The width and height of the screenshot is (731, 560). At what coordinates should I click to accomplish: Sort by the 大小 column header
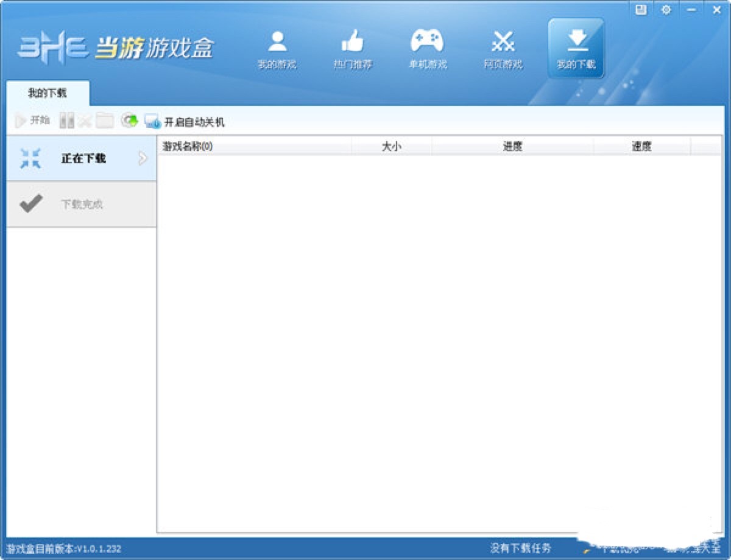[x=392, y=146]
